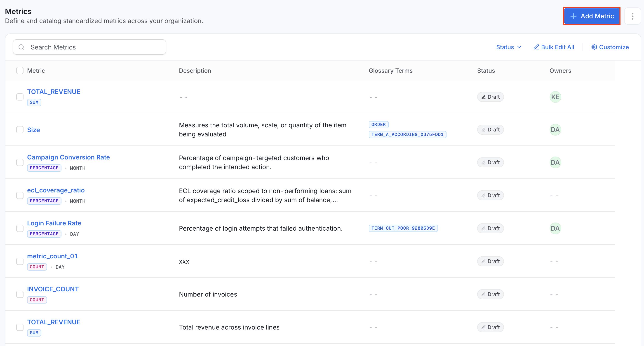This screenshot has width=644, height=346.
Task: Click 'Total revenue across invoice lines' text
Action: (x=229, y=327)
